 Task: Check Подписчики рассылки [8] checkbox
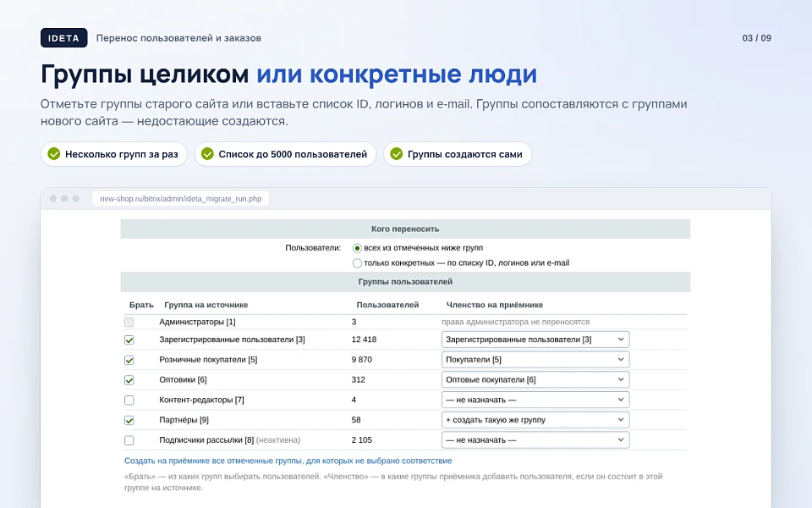pos(129,440)
